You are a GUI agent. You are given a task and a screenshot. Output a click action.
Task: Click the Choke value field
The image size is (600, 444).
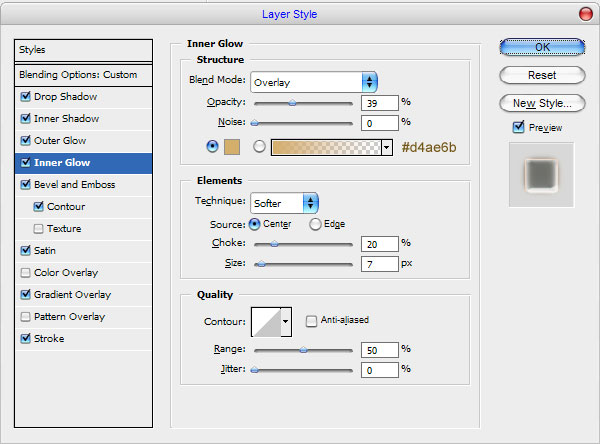point(380,244)
